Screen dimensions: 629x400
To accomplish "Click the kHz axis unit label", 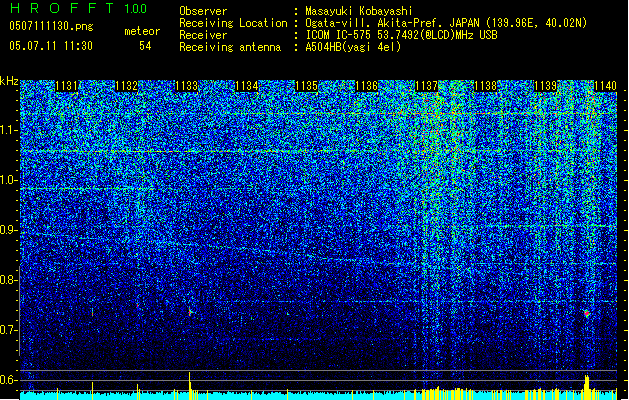I will click(9, 81).
